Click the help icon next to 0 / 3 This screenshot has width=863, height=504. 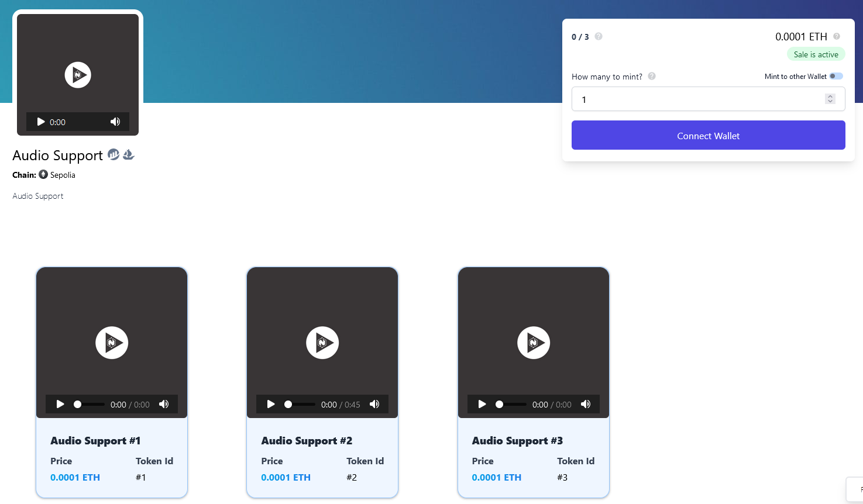point(599,36)
